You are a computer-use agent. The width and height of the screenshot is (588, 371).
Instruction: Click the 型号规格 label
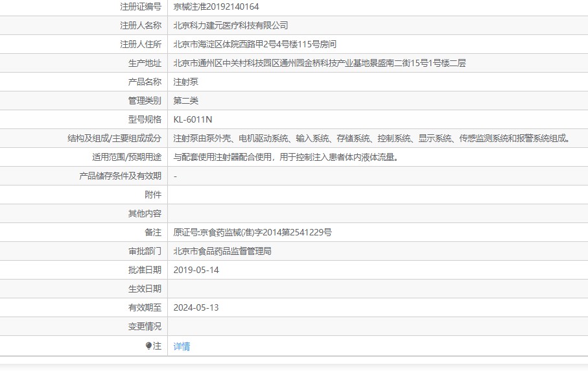tap(145, 119)
